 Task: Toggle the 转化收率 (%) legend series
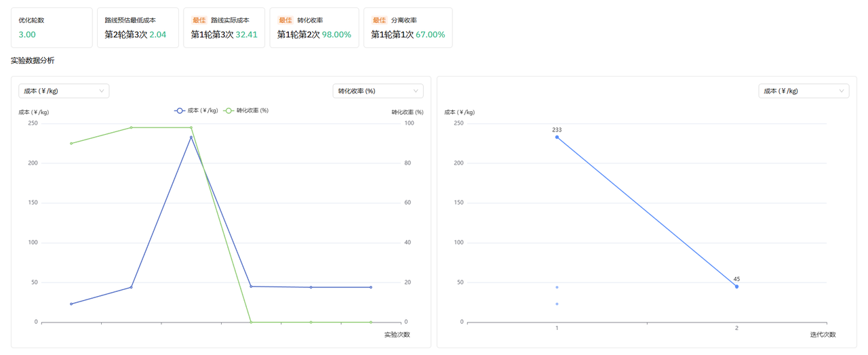pyautogui.click(x=247, y=110)
